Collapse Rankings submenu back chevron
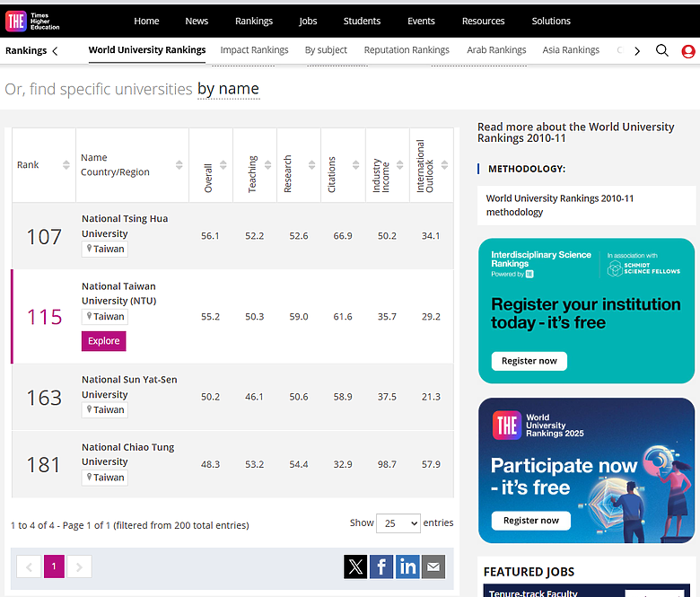This screenshot has width=700, height=597. pyautogui.click(x=55, y=51)
